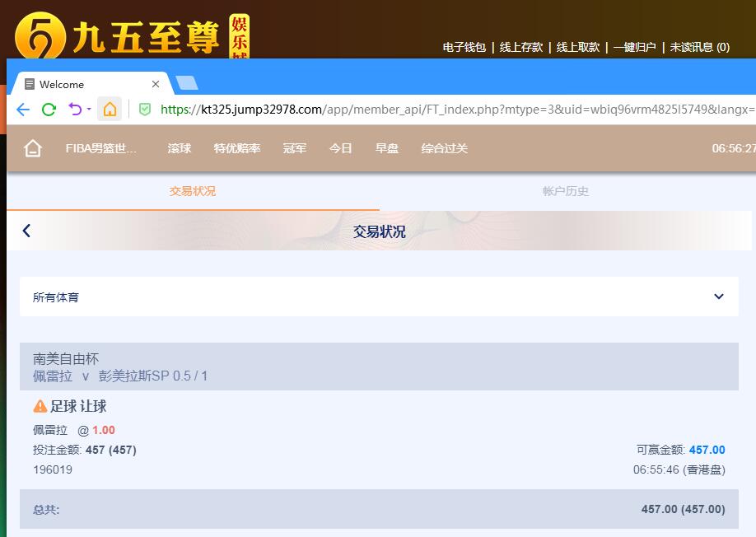Viewport: 756px width, 537px height.
Task: Click the browser back arrow icon
Action: [23, 110]
